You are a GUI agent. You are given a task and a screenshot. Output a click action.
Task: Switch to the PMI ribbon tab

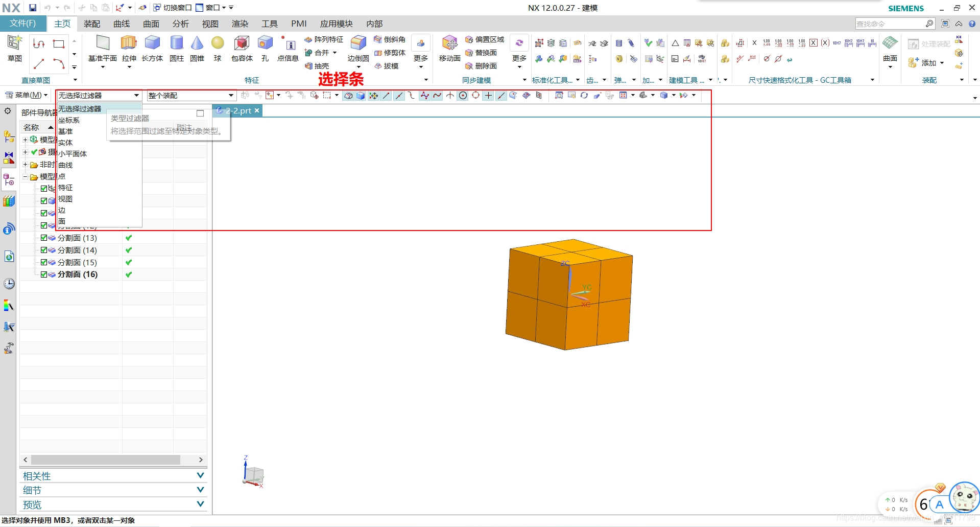299,24
